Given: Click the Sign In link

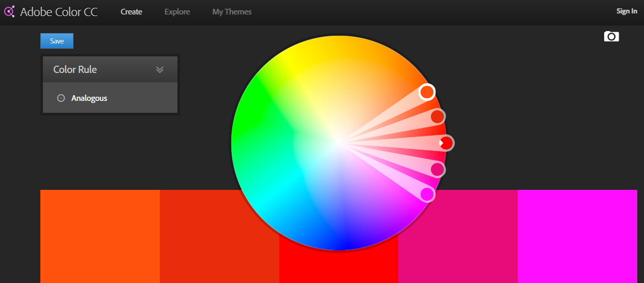Looking at the screenshot, I should tap(627, 11).
